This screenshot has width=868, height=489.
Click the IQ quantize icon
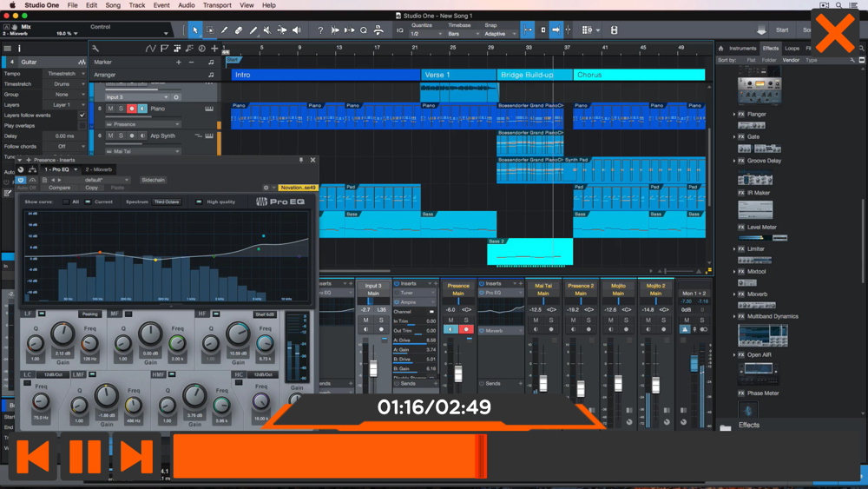(x=399, y=30)
